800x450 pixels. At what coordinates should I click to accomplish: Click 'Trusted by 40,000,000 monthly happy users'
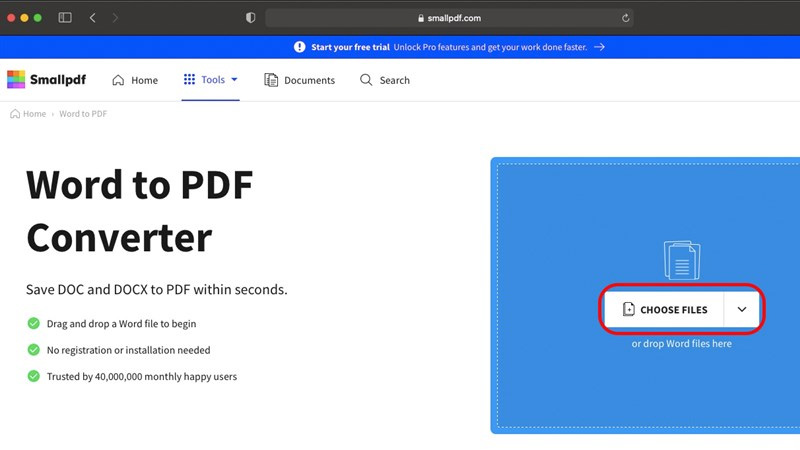(142, 377)
